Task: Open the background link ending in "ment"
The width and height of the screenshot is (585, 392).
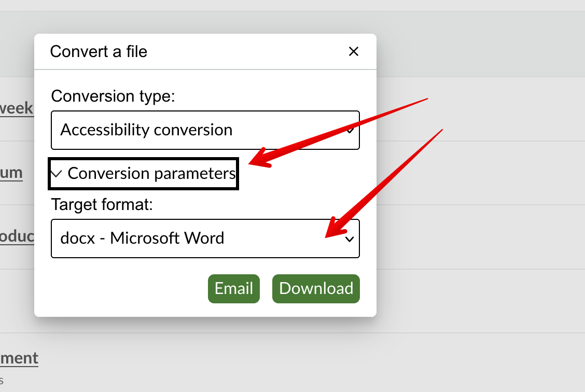Action: coord(19,358)
